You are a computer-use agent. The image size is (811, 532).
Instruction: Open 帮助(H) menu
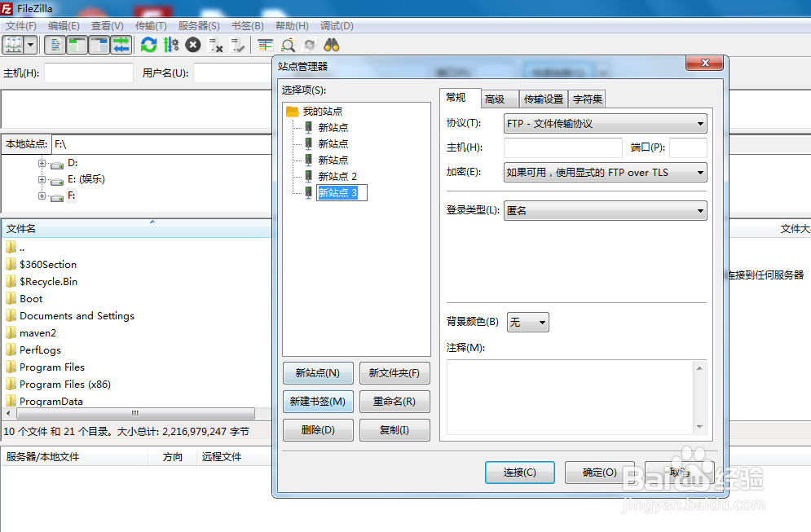293,26
